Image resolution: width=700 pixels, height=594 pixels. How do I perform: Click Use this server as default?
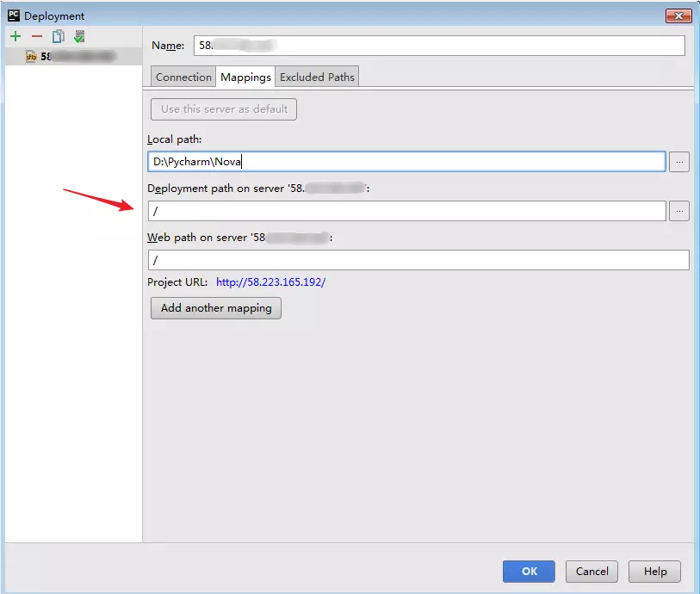coord(224,109)
